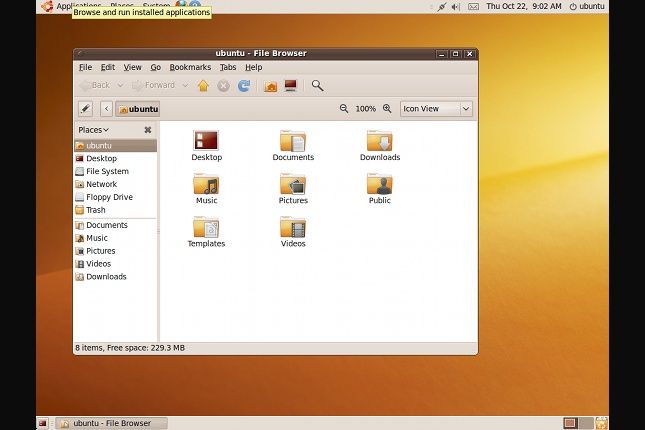Click the date and time clock

click(x=524, y=7)
